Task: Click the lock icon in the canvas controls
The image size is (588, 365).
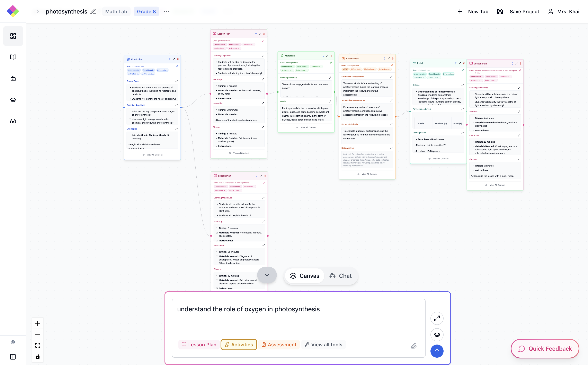Action: (37, 356)
